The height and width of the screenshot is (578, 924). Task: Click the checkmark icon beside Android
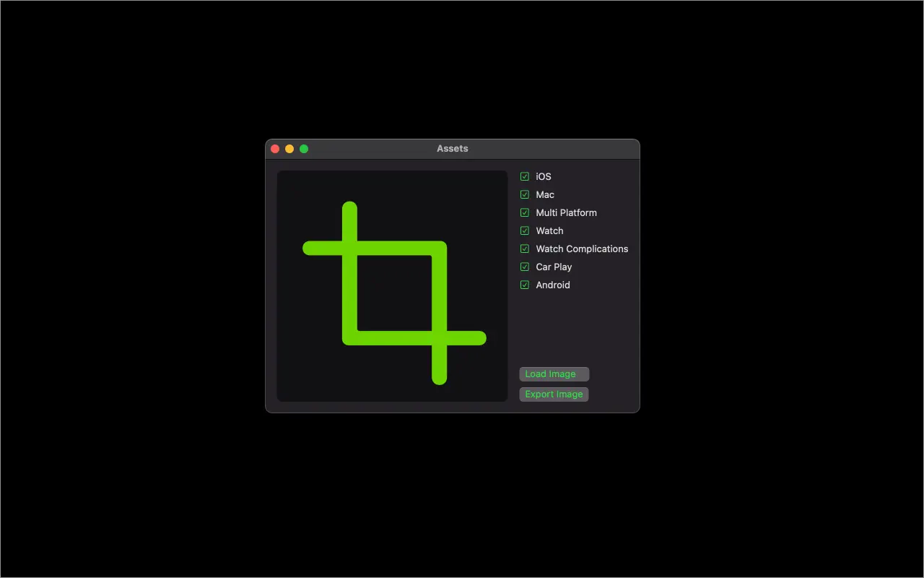pyautogui.click(x=524, y=285)
